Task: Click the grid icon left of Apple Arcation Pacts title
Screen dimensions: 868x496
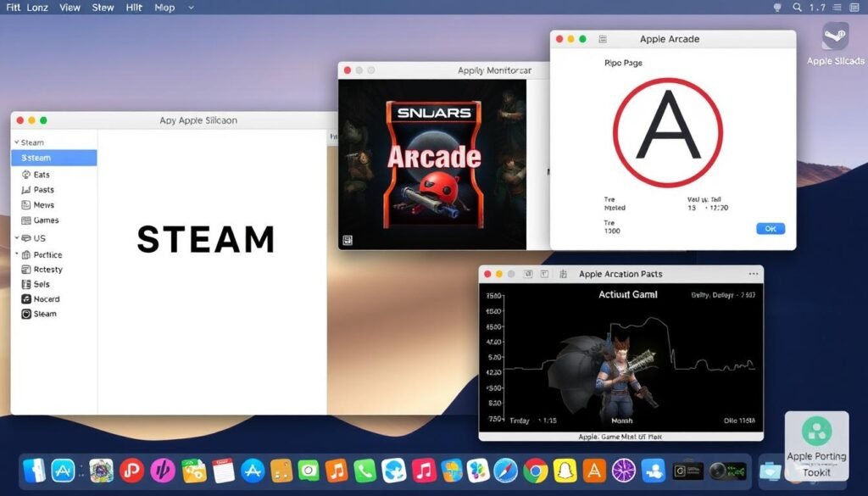Action: pos(564,274)
